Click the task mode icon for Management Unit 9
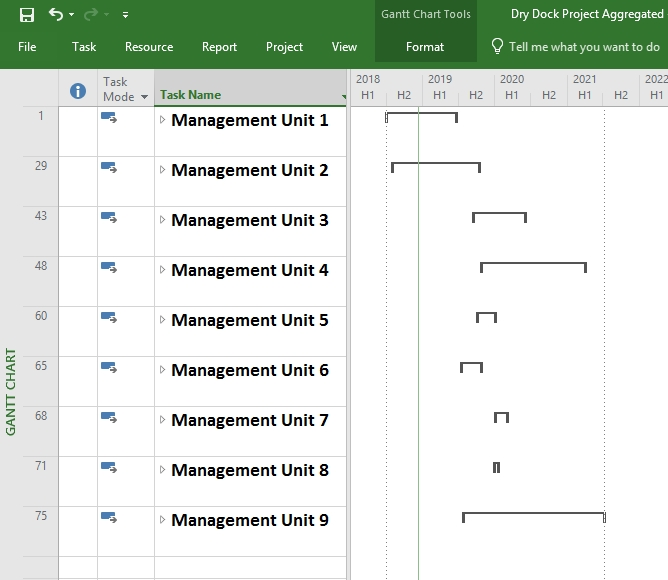668x580 pixels. (109, 518)
